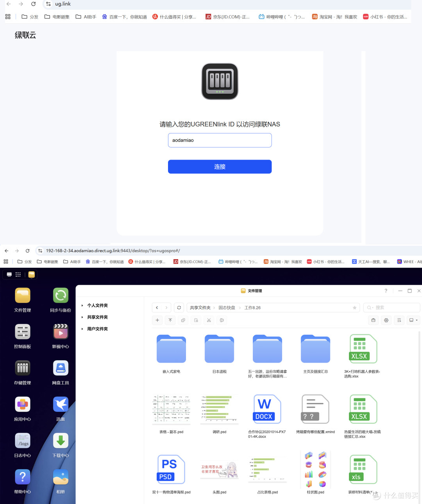This screenshot has width=422, height=504.
Task: Launch the 迅雷 app
Action: pyautogui.click(x=61, y=404)
